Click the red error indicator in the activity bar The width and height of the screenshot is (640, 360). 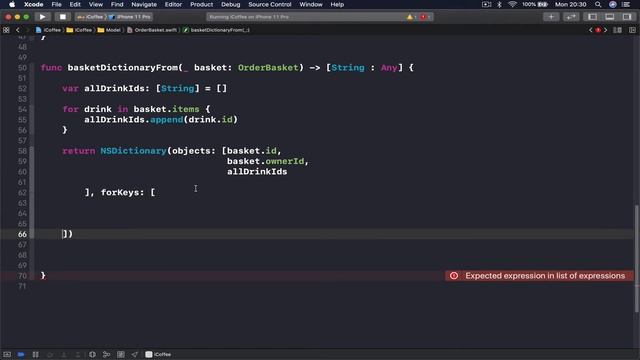click(x=424, y=17)
